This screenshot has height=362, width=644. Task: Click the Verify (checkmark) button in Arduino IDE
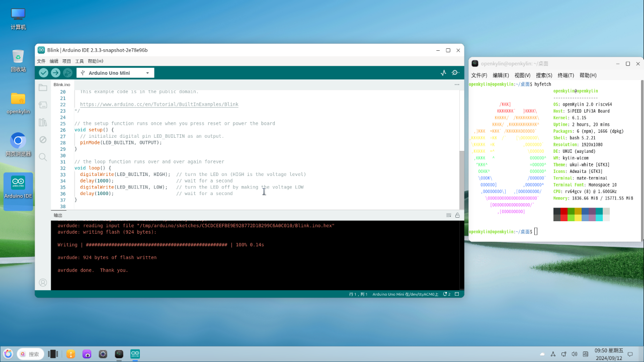[44, 73]
